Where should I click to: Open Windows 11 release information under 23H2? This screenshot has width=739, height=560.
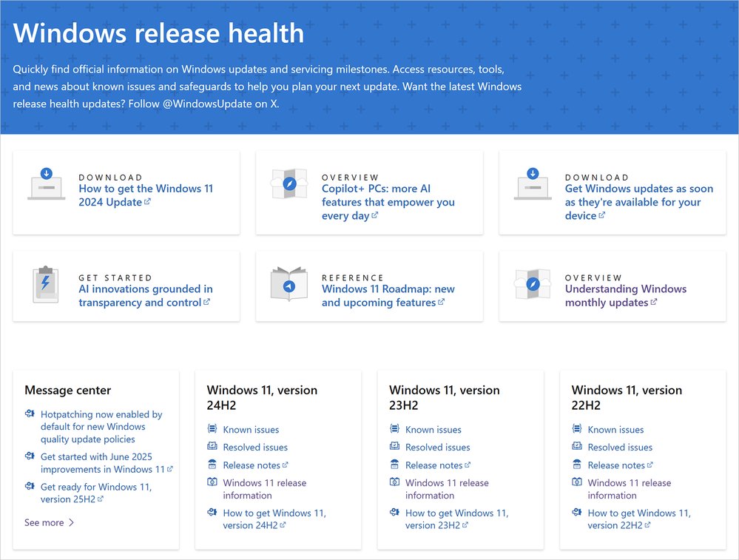coord(447,489)
